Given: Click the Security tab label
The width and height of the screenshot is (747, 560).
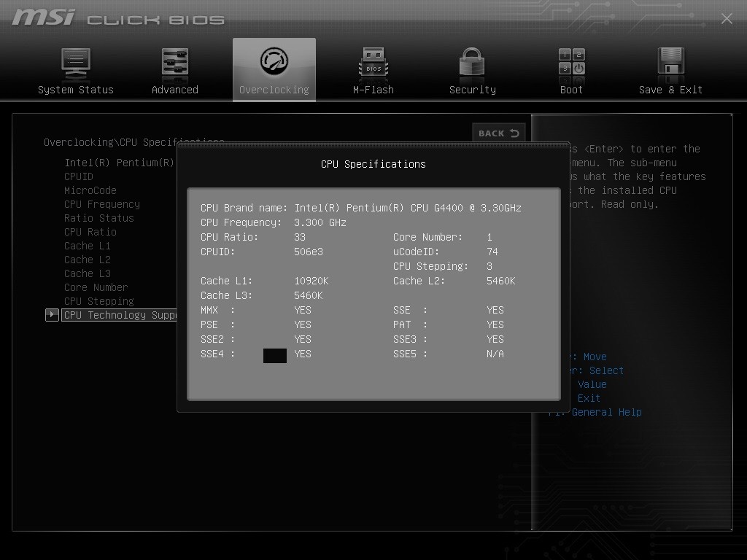Looking at the screenshot, I should click(x=473, y=90).
